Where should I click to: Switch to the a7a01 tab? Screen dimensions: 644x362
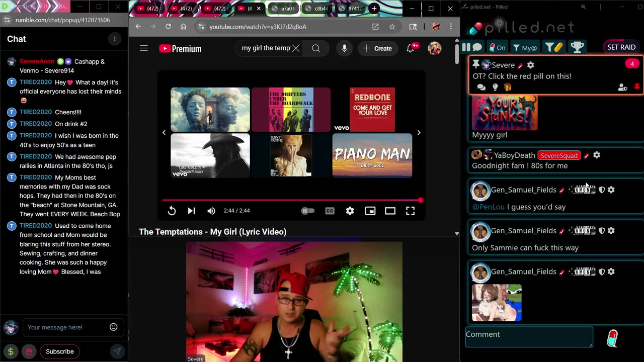(282, 9)
